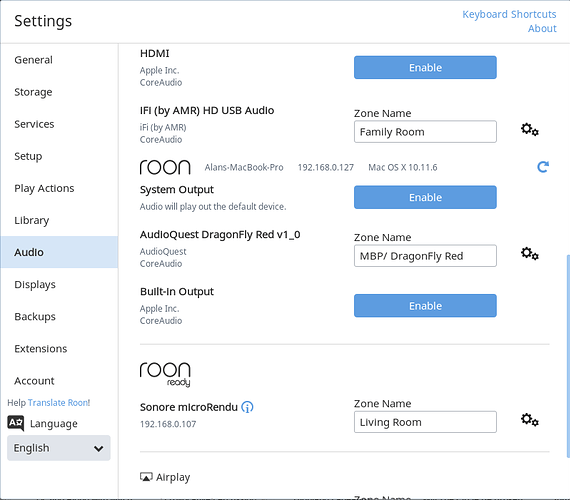Open device settings gears for Family Room zone
570x500 pixels.
(530, 129)
